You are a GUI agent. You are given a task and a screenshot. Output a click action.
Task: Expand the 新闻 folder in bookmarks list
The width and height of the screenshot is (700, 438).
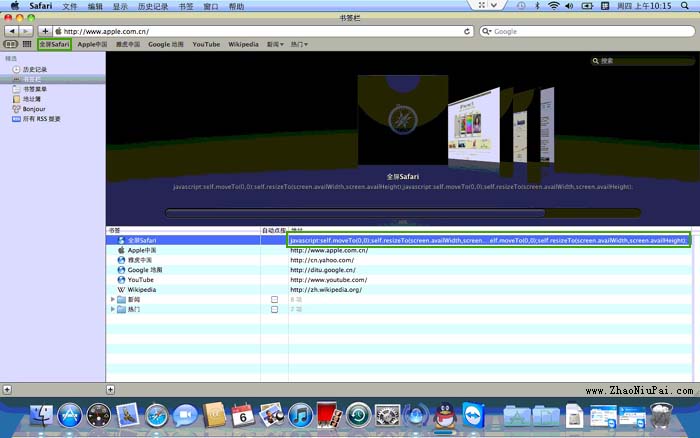pos(112,299)
